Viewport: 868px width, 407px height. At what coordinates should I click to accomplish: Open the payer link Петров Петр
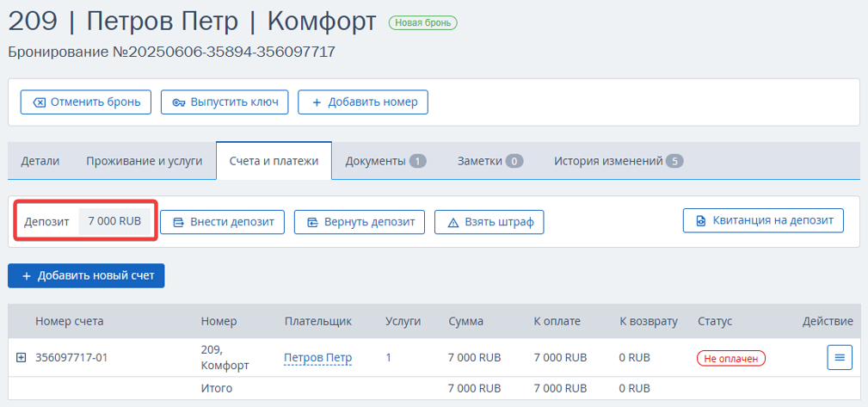[317, 358]
